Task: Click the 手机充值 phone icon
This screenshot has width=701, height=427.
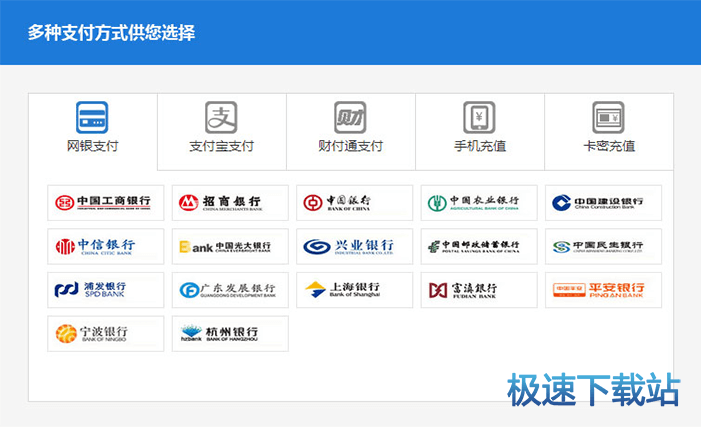Action: (479, 118)
